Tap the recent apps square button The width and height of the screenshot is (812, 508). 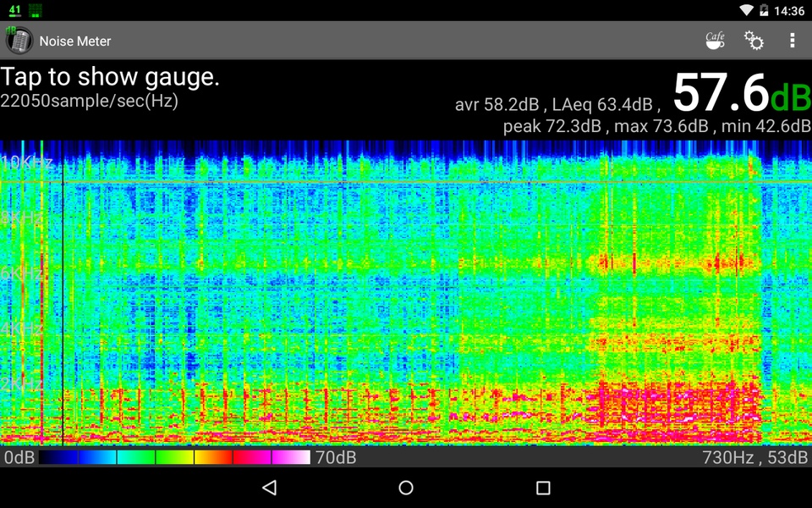pyautogui.click(x=543, y=488)
